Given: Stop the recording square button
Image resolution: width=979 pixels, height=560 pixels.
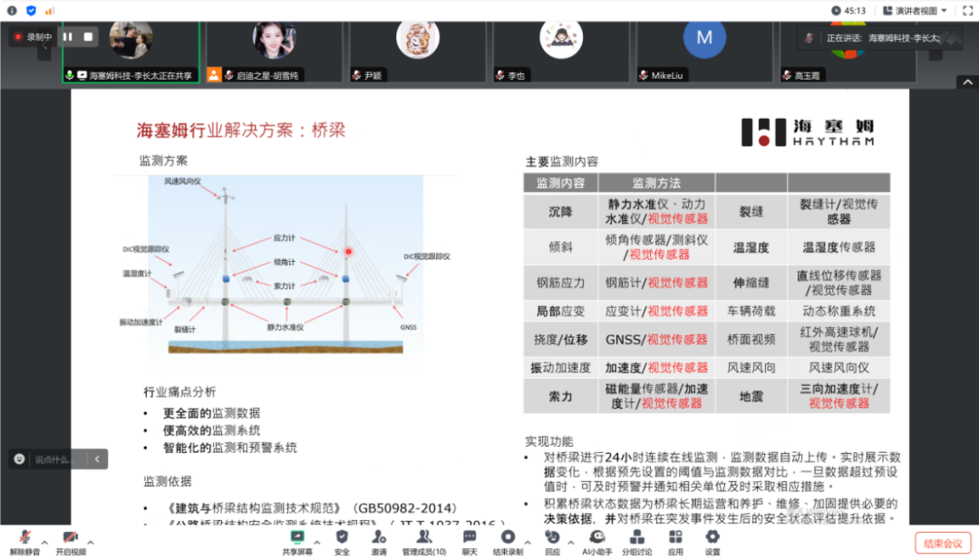Looking at the screenshot, I should 88,37.
